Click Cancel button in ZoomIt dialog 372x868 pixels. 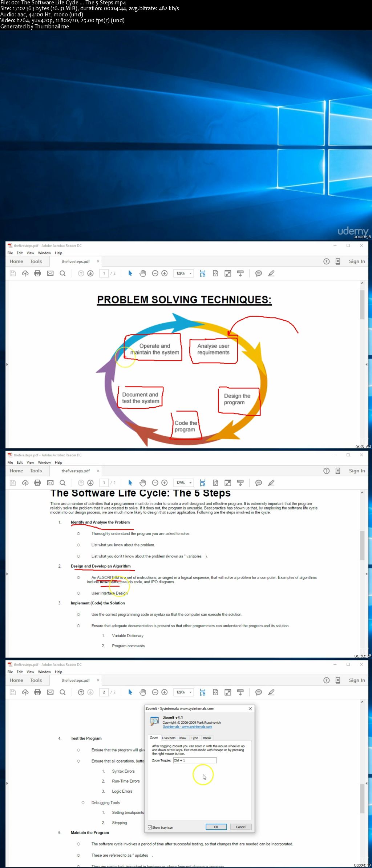(240, 827)
